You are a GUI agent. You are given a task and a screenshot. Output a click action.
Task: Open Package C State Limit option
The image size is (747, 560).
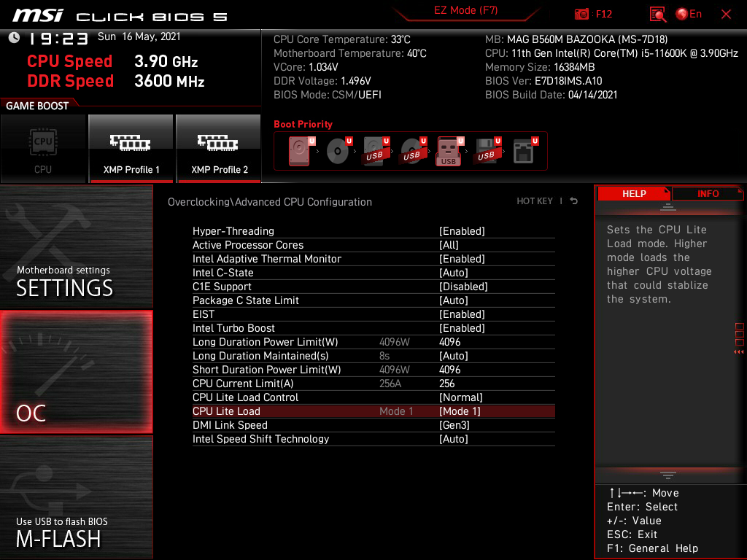(454, 300)
